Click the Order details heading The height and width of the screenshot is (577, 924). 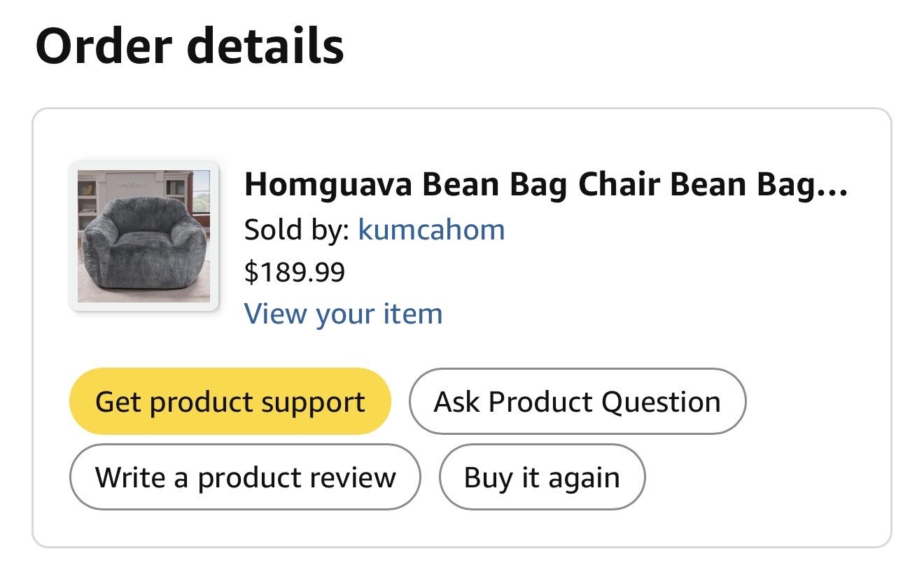coord(189,46)
